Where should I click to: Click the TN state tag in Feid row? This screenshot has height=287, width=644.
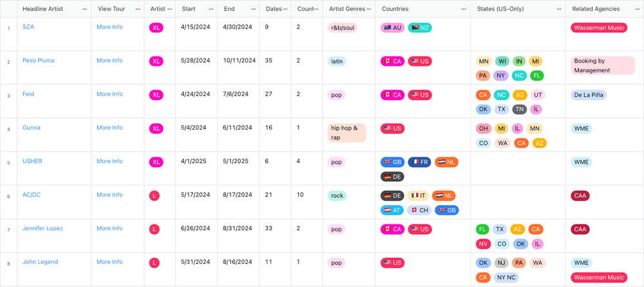(x=520, y=110)
